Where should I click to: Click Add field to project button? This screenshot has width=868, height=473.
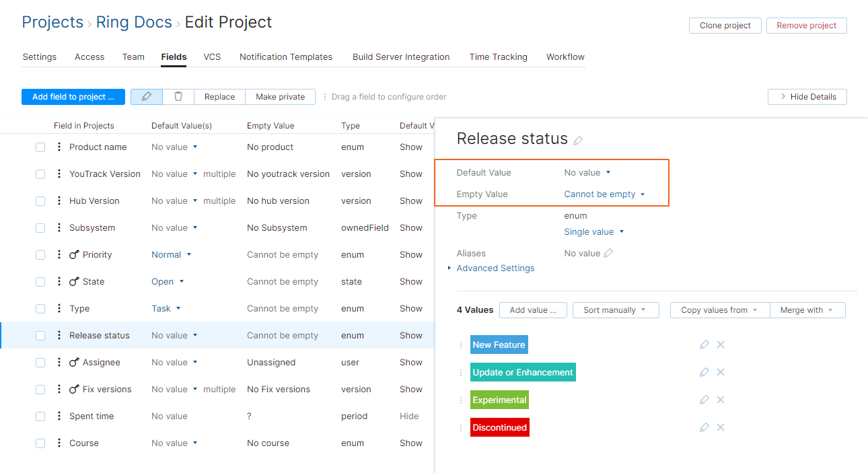(x=73, y=97)
